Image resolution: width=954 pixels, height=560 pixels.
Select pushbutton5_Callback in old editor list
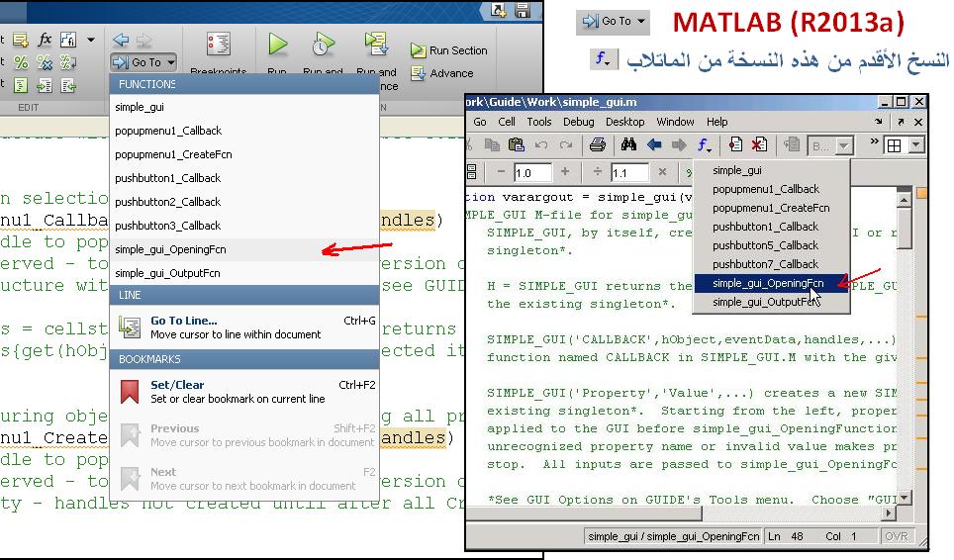(772, 245)
